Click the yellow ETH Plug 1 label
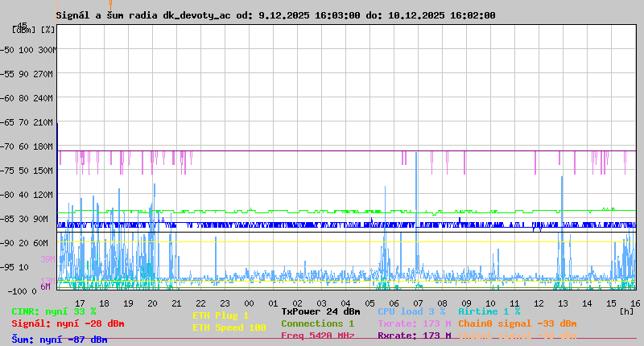The width and height of the screenshot is (644, 346). pyautogui.click(x=221, y=315)
